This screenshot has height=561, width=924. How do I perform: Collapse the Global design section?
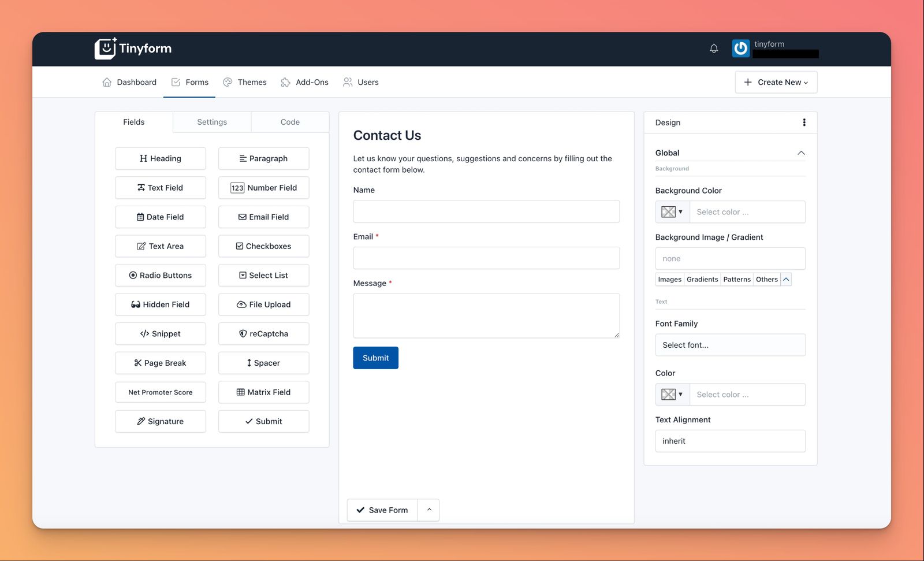[801, 153]
